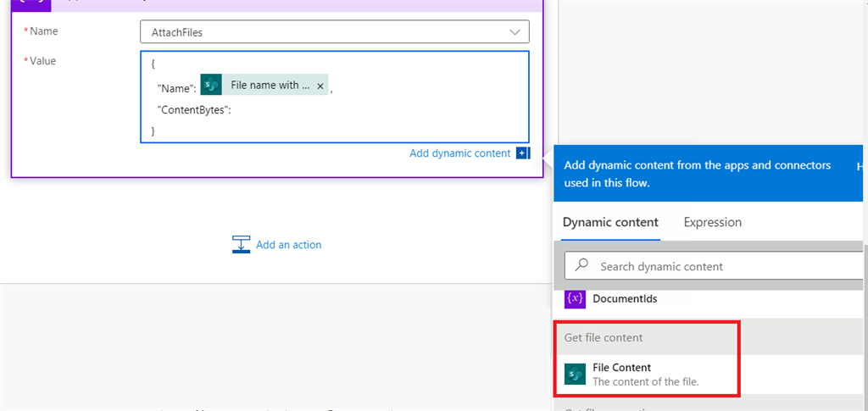This screenshot has width=868, height=411.
Task: Remove the File name with token using its X
Action: 320,86
